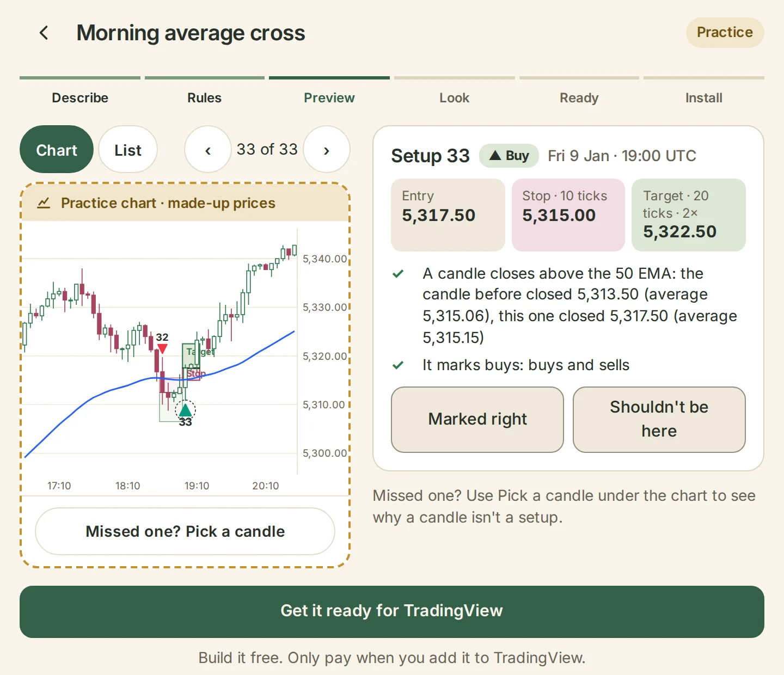The height and width of the screenshot is (675, 784).
Task: Click the 5,310.00 price axis label
Action: [324, 404]
